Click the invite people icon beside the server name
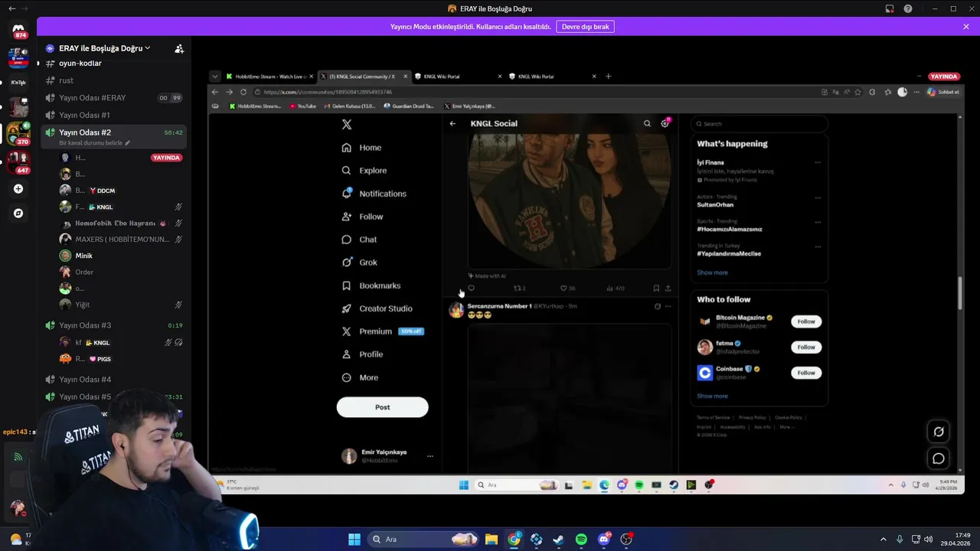 coord(179,48)
